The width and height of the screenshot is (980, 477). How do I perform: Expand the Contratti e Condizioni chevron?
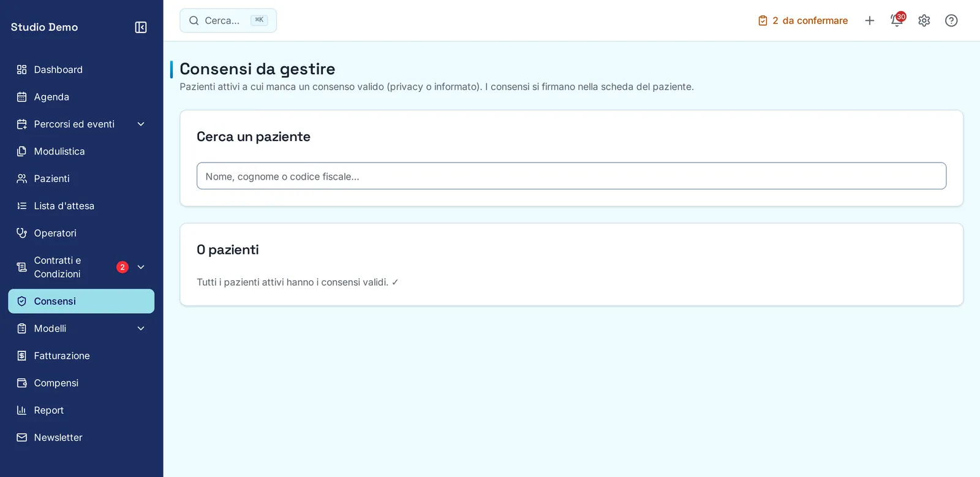[x=141, y=267]
